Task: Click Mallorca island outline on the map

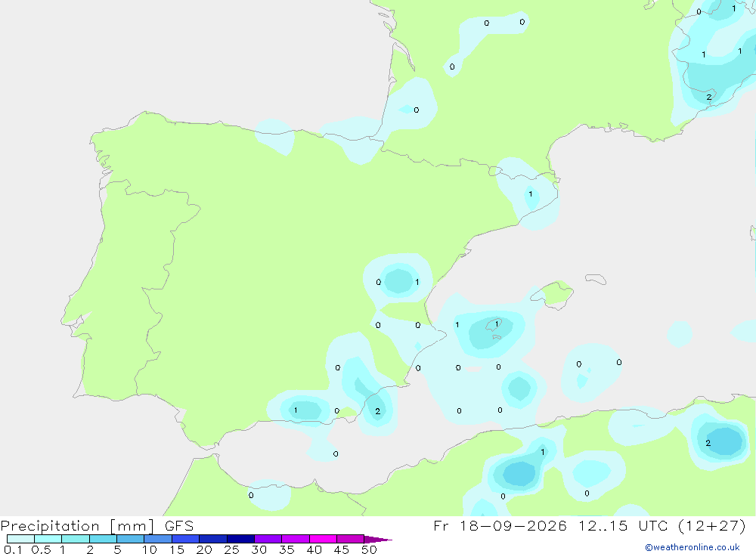Action: [557, 294]
